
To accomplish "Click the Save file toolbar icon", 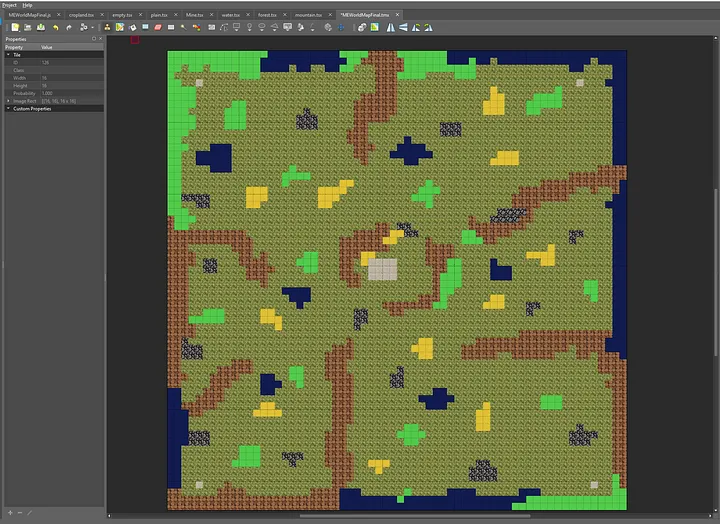I will click(39, 27).
